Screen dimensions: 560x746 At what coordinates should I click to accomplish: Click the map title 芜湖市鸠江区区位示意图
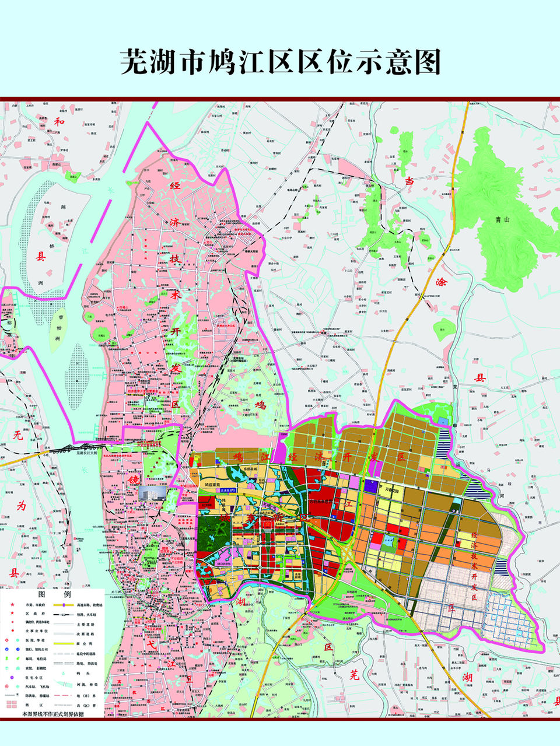click(x=280, y=62)
